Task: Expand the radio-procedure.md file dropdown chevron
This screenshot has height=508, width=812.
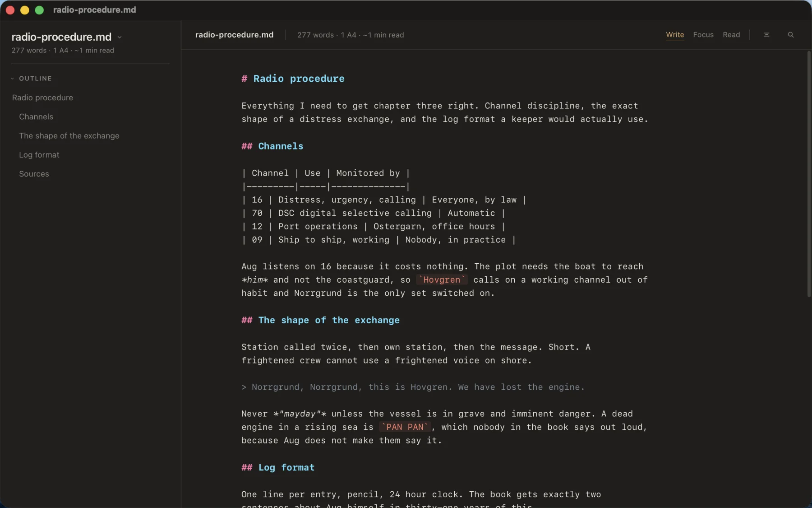Action: click(x=120, y=37)
